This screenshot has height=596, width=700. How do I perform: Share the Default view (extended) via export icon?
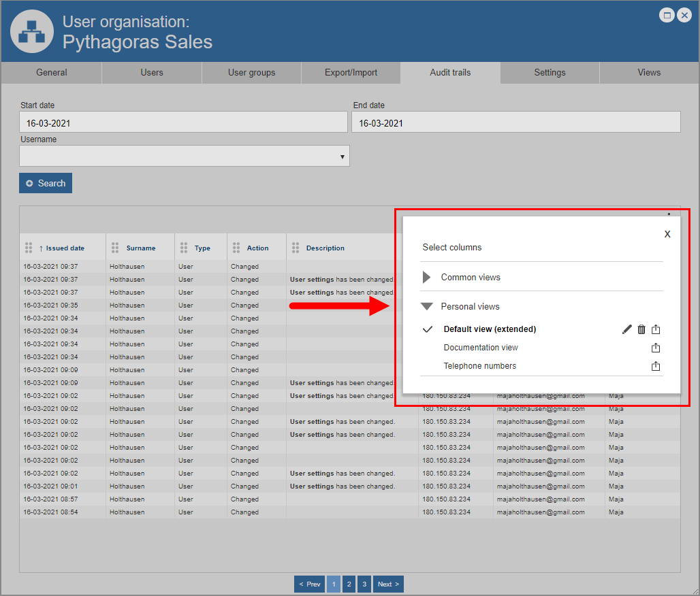click(x=656, y=329)
